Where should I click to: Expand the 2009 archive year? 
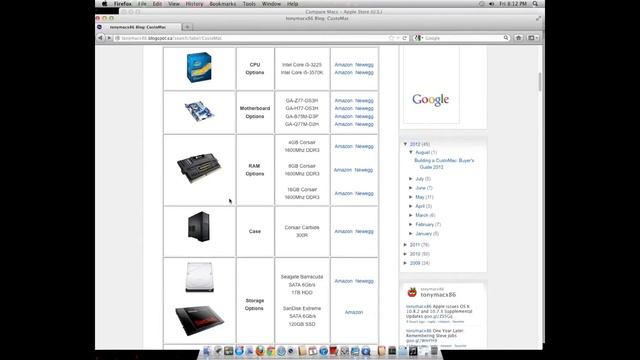(x=405, y=263)
